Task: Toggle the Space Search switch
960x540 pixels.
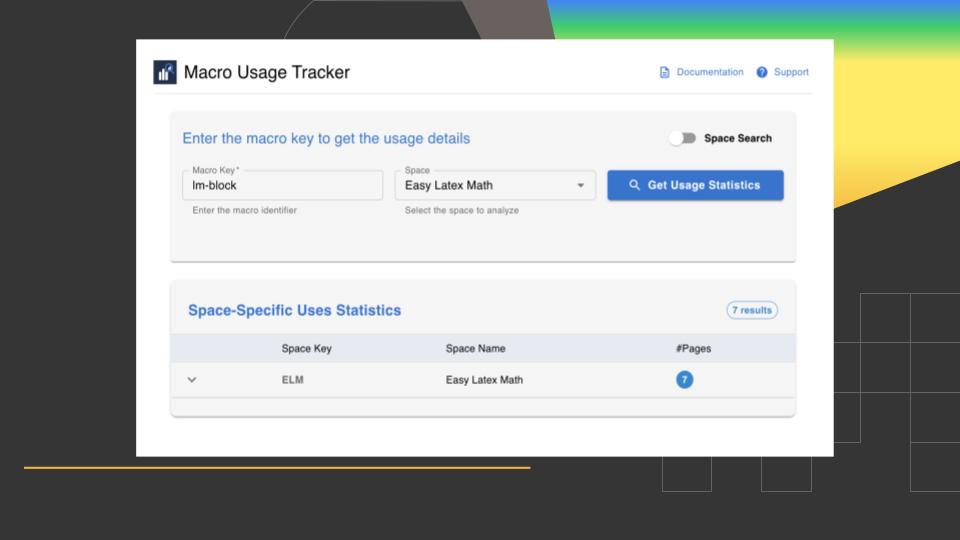Action: coord(682,138)
